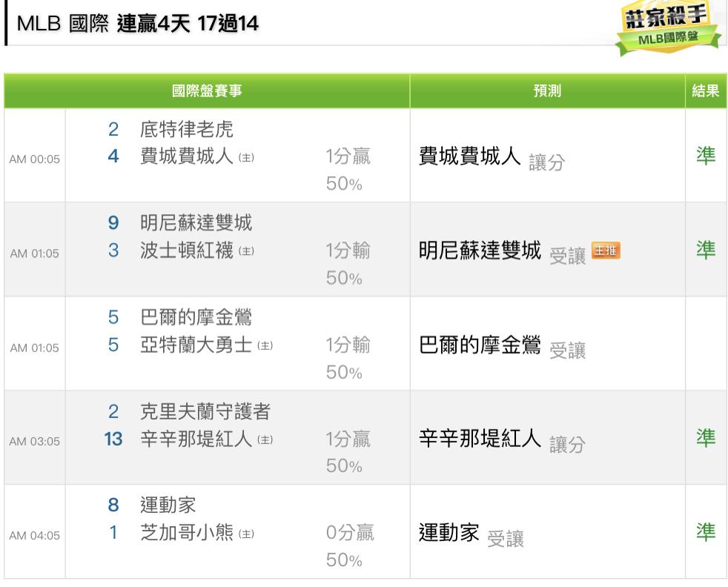The image size is (728, 587).
Task: Click the 預測 column header
Action: tap(547, 90)
